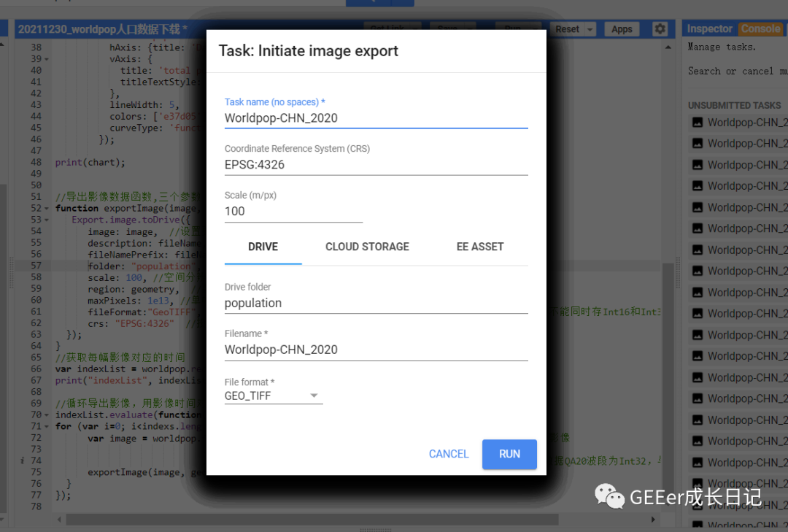Click the 'UNSUBMITTED TASKS' heading
The image size is (788, 532).
click(734, 105)
